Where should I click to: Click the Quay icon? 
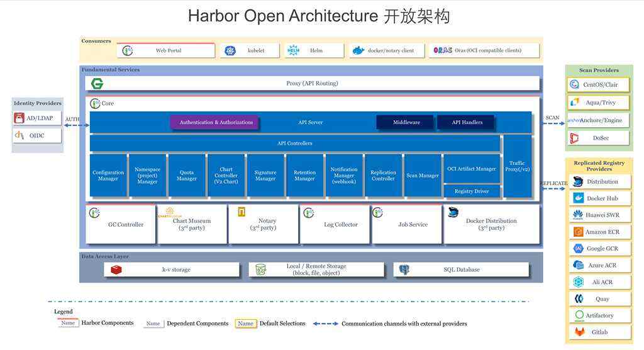[x=579, y=299]
